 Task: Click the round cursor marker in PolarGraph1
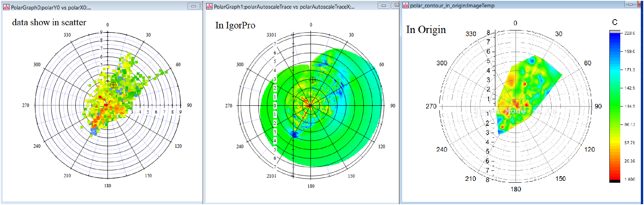click(313, 80)
